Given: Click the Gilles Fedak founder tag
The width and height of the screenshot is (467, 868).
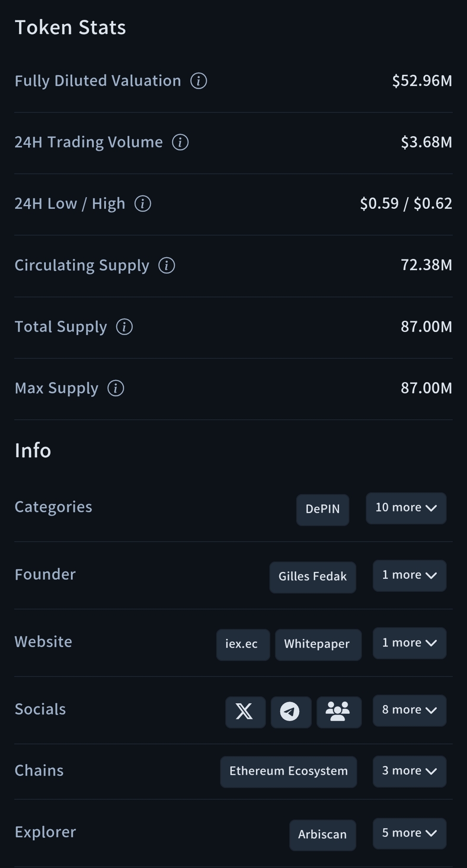Looking at the screenshot, I should pos(313,577).
